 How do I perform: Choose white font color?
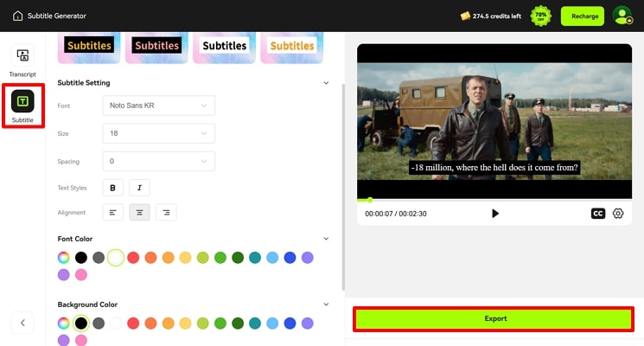tap(116, 258)
